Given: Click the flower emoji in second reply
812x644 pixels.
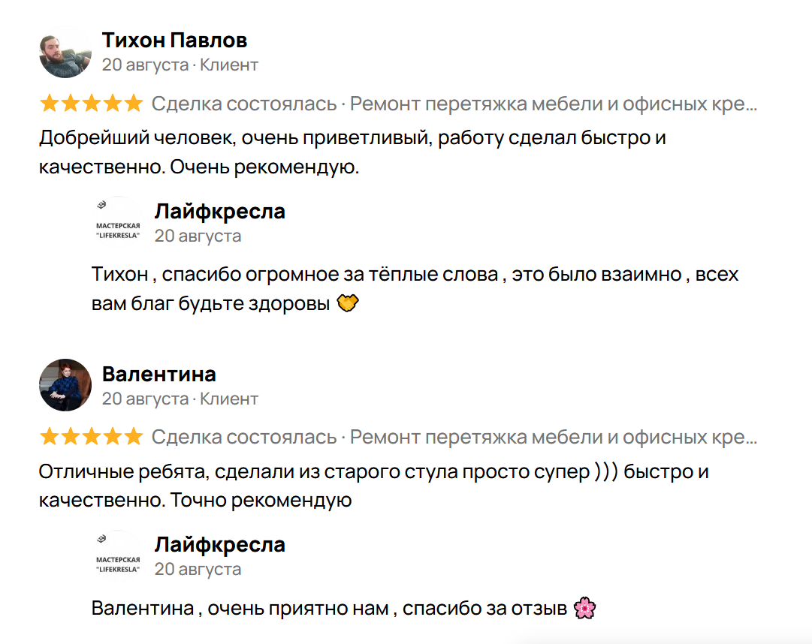Looking at the screenshot, I should coord(584,608).
